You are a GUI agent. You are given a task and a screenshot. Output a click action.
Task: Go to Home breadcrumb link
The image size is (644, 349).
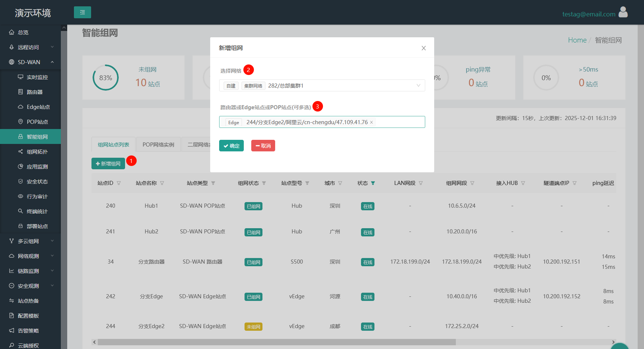coord(577,40)
